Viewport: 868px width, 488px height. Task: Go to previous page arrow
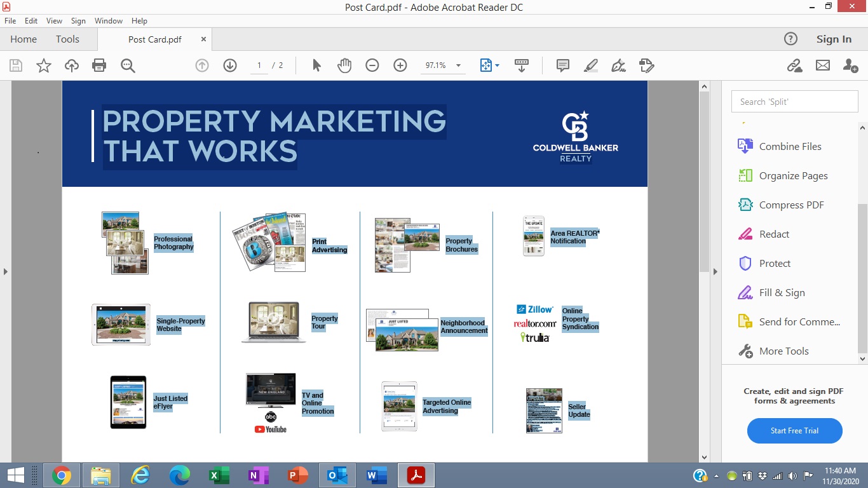(202, 65)
